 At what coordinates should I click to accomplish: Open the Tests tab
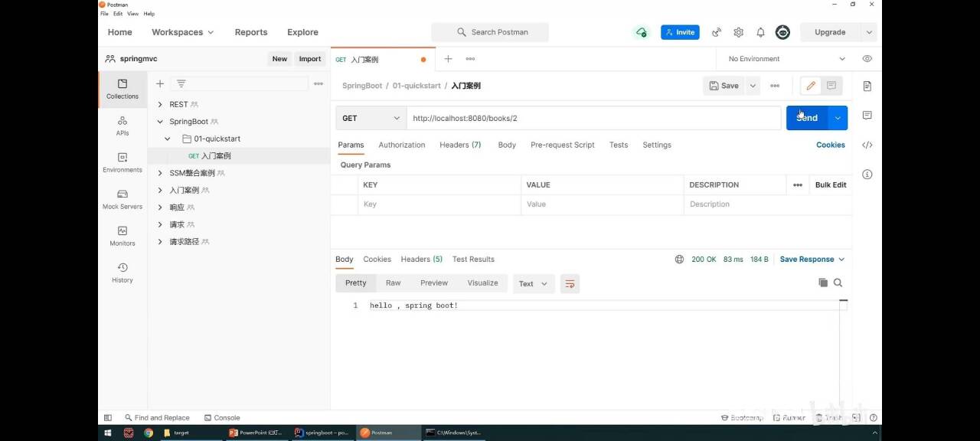tap(619, 145)
